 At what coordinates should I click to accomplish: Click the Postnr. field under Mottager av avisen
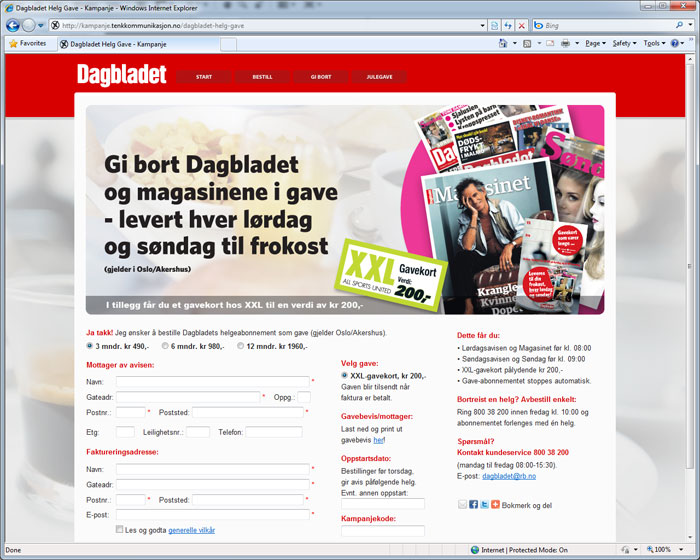131,412
